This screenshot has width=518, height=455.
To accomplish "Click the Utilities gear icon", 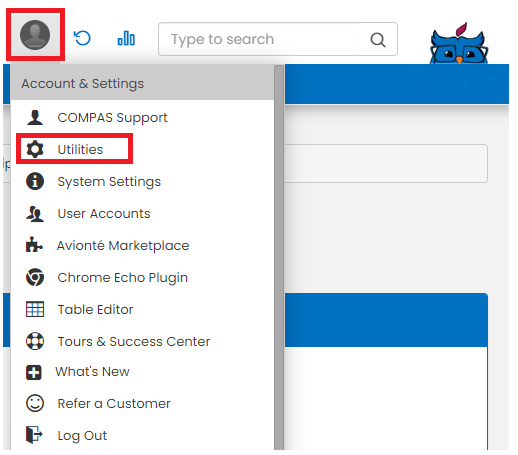I will pos(35,149).
